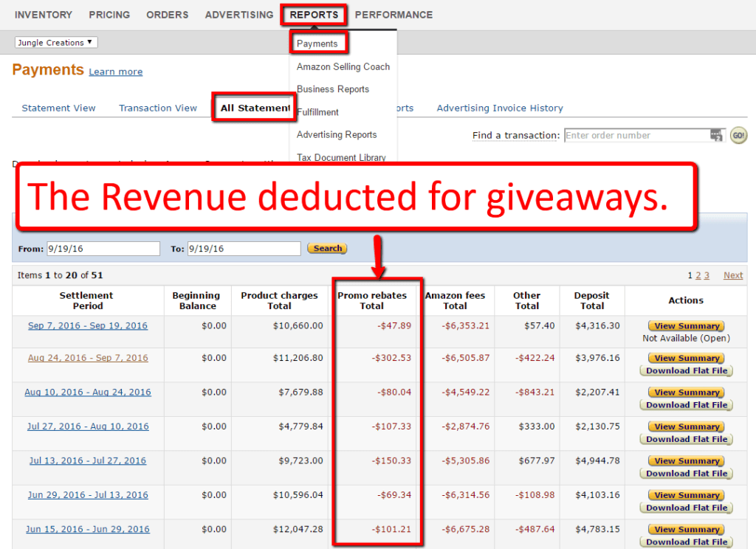
Task: Open the Jungle Creations account dropdown
Action: [56, 43]
